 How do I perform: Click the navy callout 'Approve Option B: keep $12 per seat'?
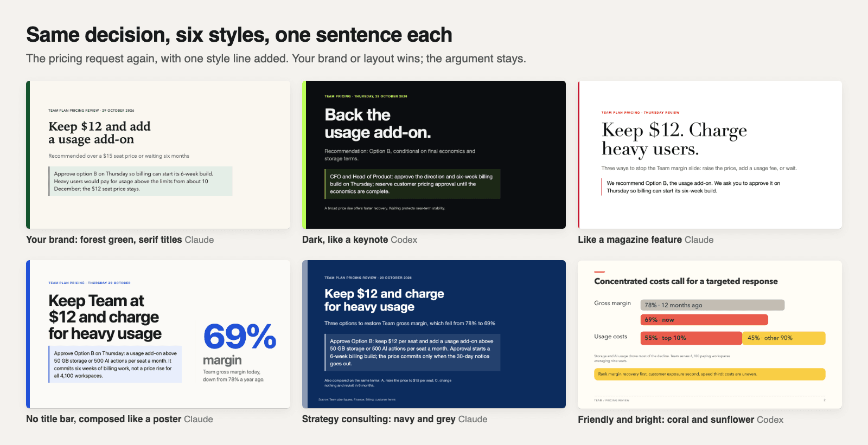tap(412, 352)
